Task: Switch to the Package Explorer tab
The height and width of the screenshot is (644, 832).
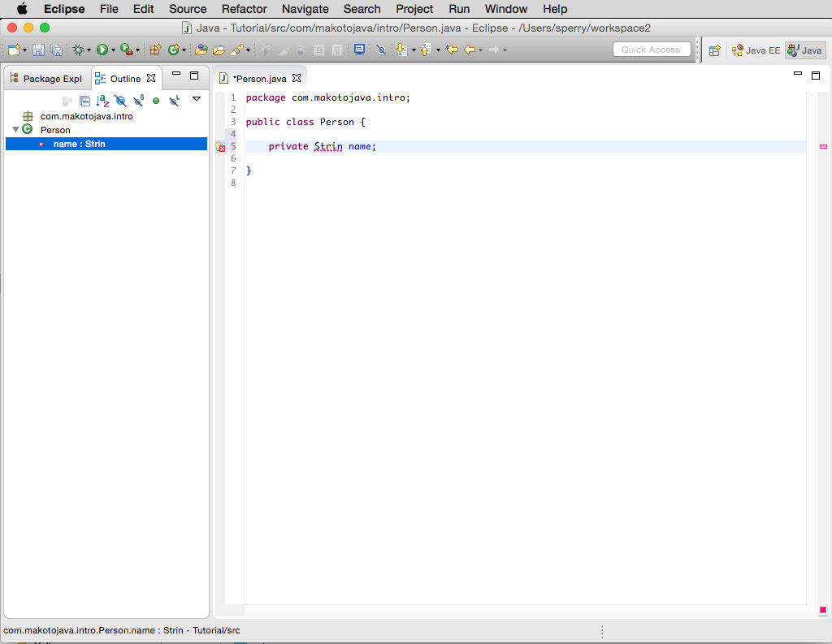Action: tap(46, 79)
